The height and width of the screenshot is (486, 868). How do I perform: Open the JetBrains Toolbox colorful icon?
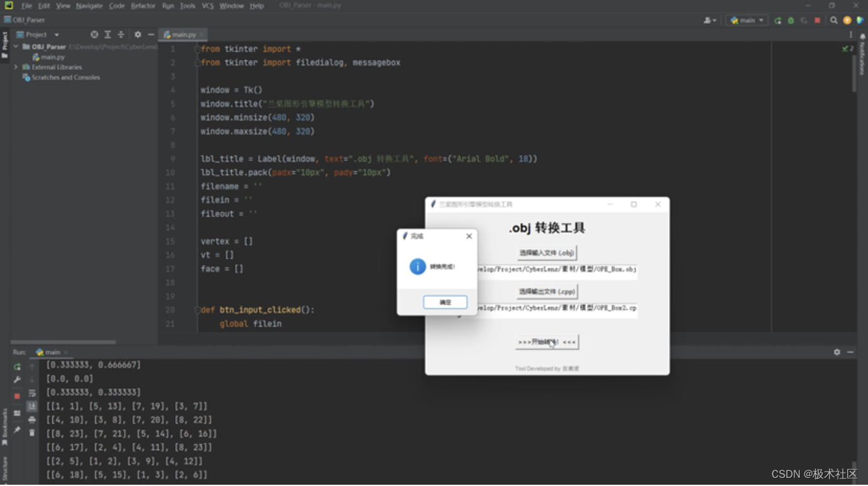pyautogui.click(x=860, y=20)
